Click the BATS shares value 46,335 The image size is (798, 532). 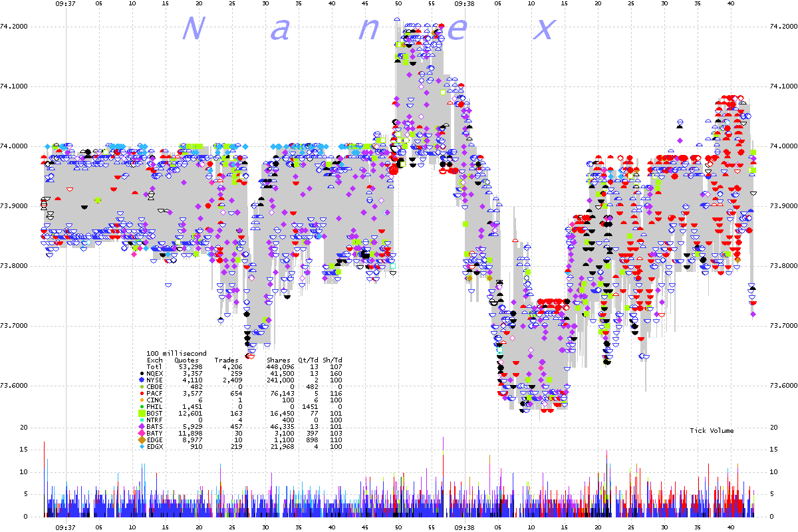pyautogui.click(x=283, y=426)
